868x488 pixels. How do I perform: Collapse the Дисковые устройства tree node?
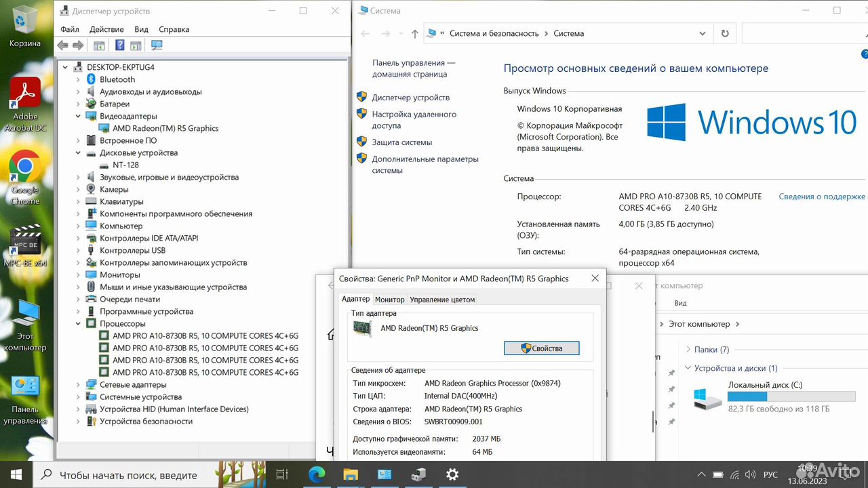coord(78,152)
